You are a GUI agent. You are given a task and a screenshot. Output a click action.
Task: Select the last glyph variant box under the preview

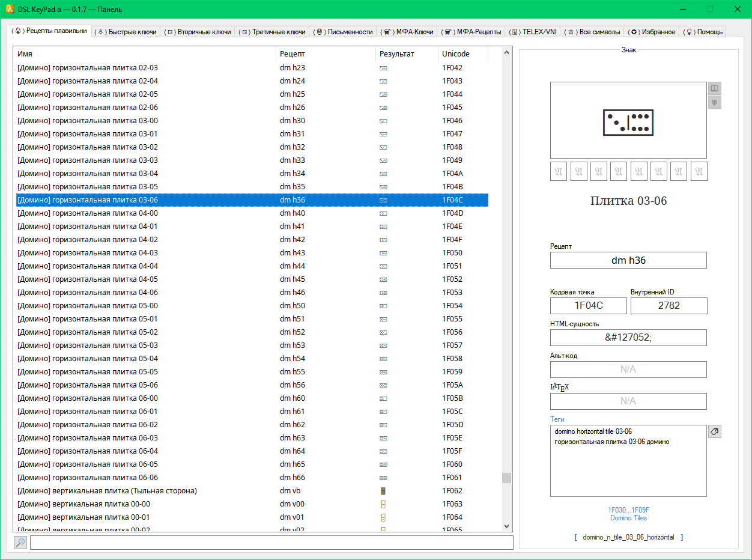point(699,171)
